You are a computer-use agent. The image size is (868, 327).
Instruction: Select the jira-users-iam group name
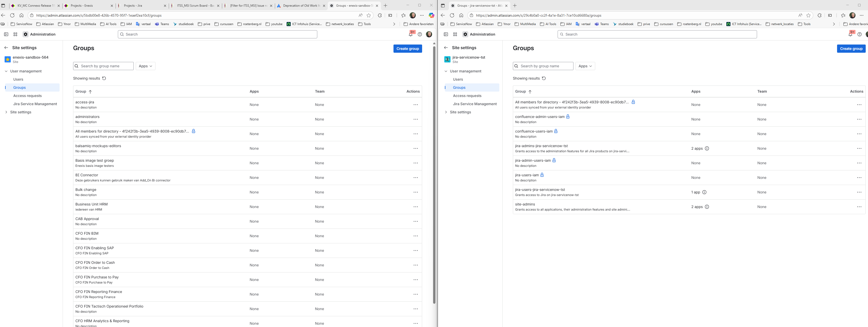tap(527, 175)
